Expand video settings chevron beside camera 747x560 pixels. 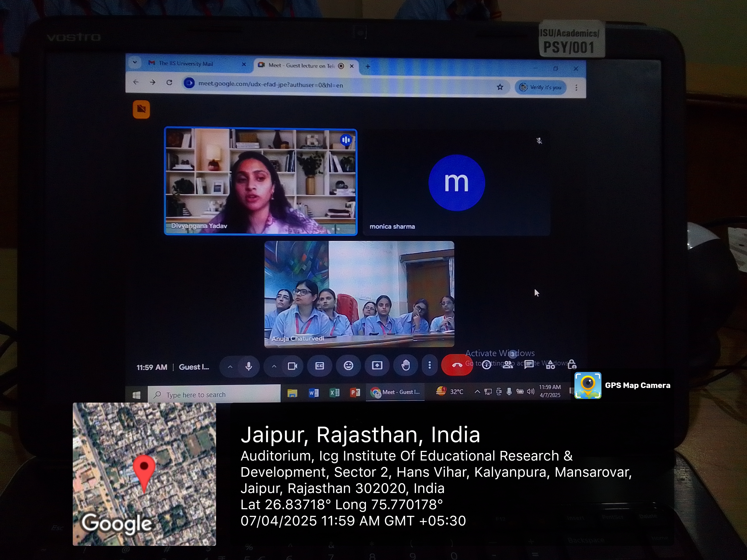point(274,366)
